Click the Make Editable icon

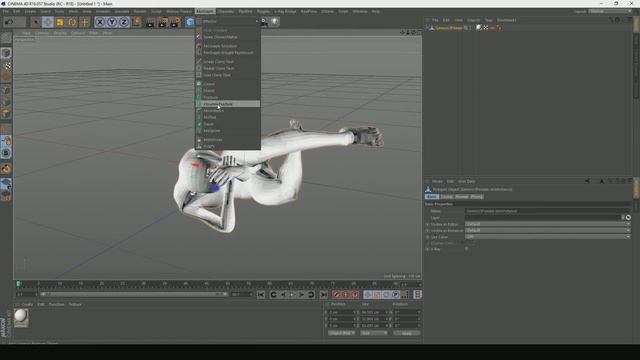[x=6, y=38]
